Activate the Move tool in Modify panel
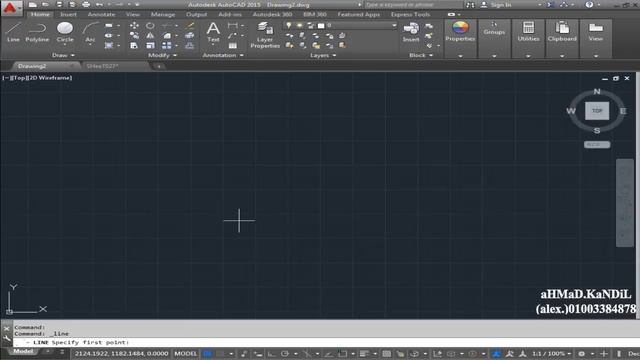640x360 pixels. [134, 25]
